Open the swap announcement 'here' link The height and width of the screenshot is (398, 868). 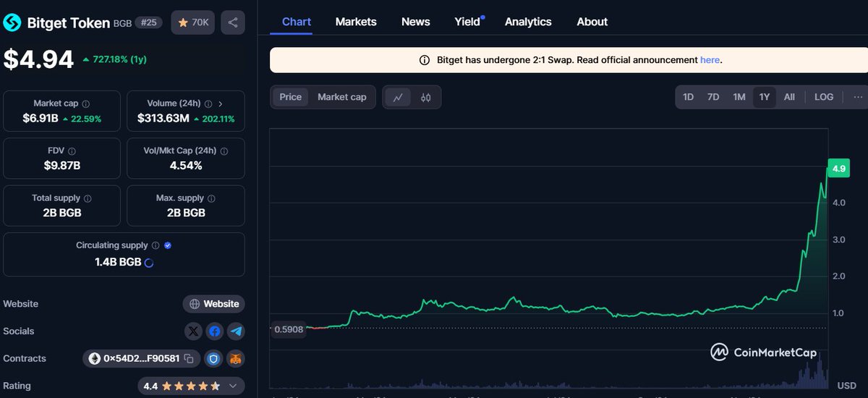[x=710, y=60]
